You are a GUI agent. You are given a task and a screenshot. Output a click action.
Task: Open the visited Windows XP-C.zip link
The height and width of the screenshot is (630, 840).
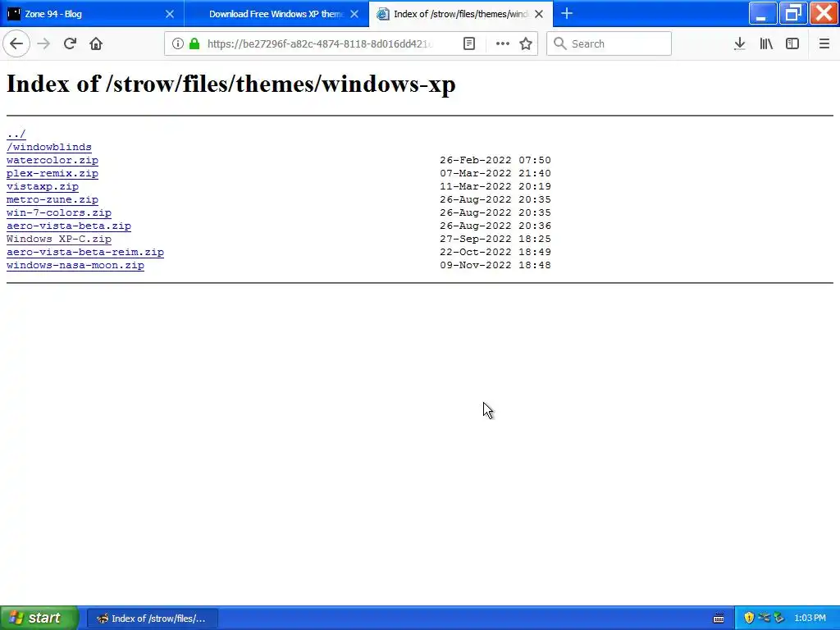(x=59, y=239)
